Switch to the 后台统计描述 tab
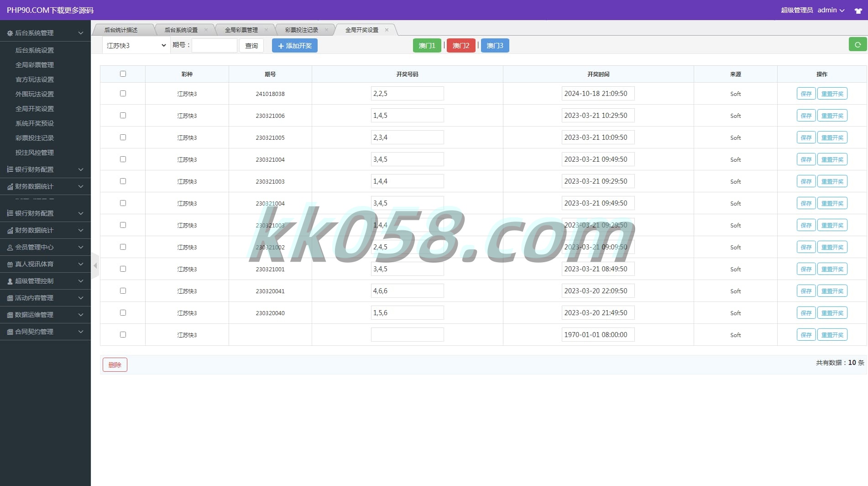The image size is (868, 486). pos(121,30)
